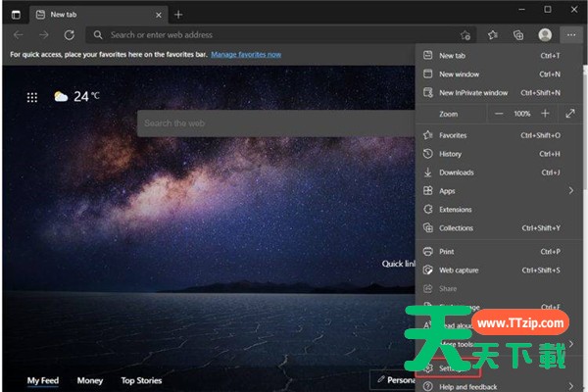The width and height of the screenshot is (588, 392).
Task: Click the Ctrl+Shift+N shortcut text
Action: (540, 93)
